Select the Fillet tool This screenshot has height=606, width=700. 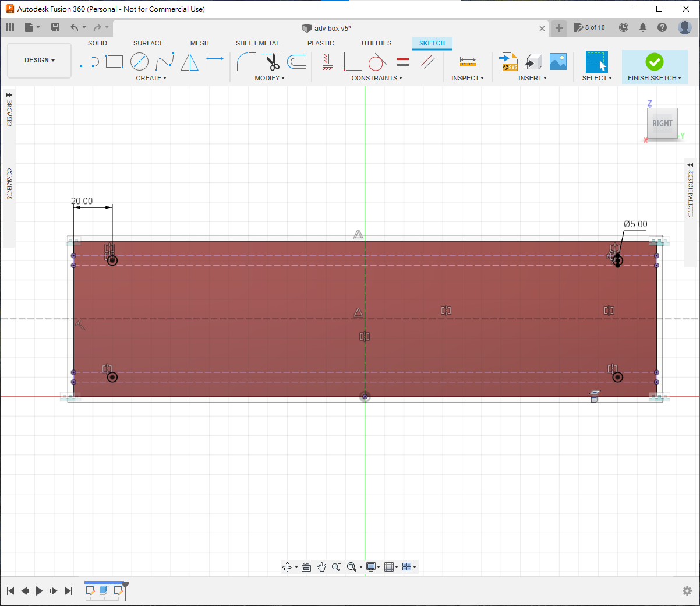click(246, 62)
